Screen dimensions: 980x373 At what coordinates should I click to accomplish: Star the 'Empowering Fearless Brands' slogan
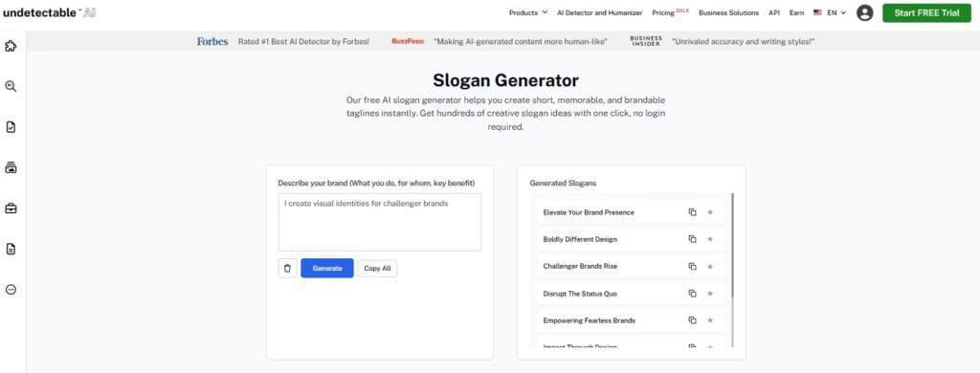click(x=710, y=319)
